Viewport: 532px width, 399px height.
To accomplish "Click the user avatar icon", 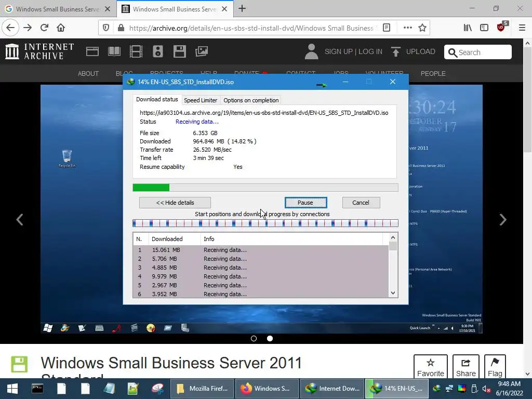I will (x=311, y=51).
